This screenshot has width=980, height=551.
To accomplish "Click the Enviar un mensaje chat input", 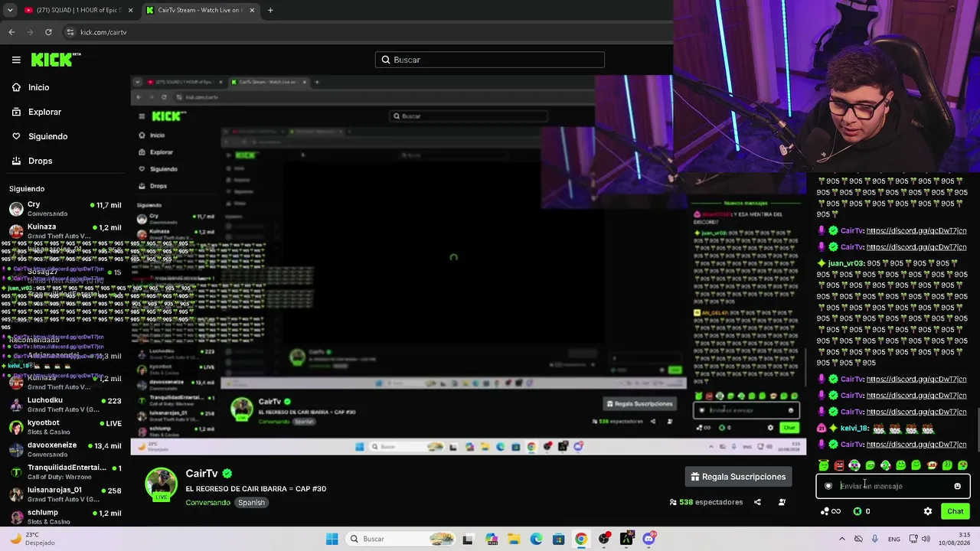I will point(893,486).
